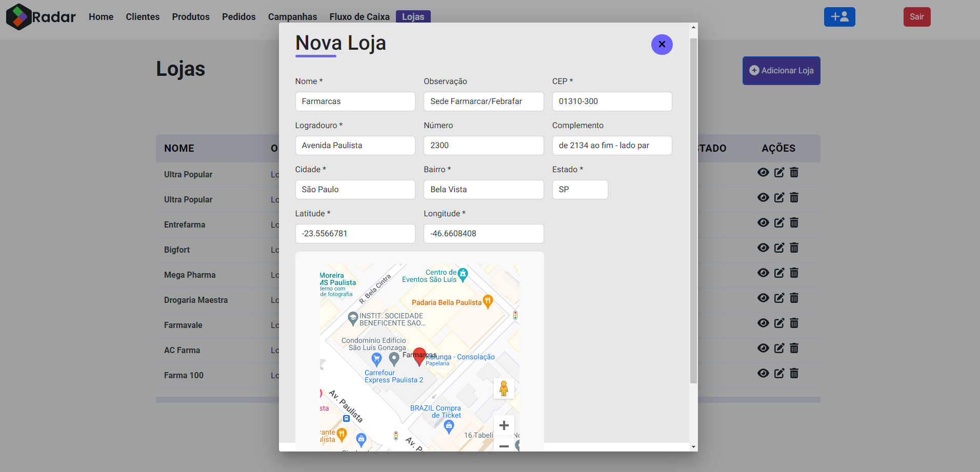Click inside the Longitude input field
Screen dimensions: 980x472
(483, 234)
